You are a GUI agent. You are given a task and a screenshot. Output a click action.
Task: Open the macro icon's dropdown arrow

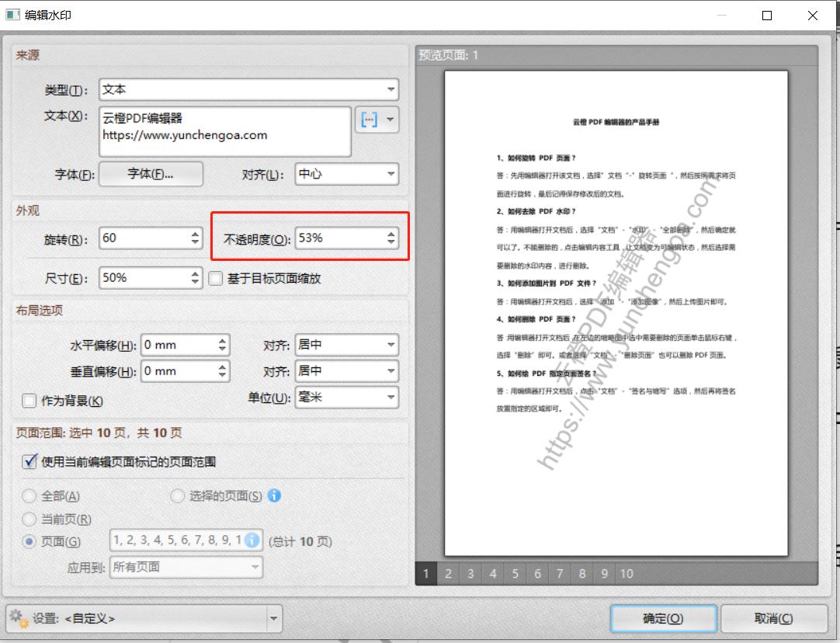pos(390,120)
